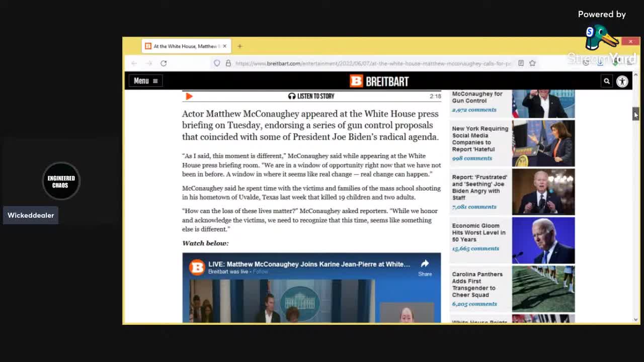The height and width of the screenshot is (362, 644).
Task: Open New York Requiring Social Media story
Action: pos(480,139)
